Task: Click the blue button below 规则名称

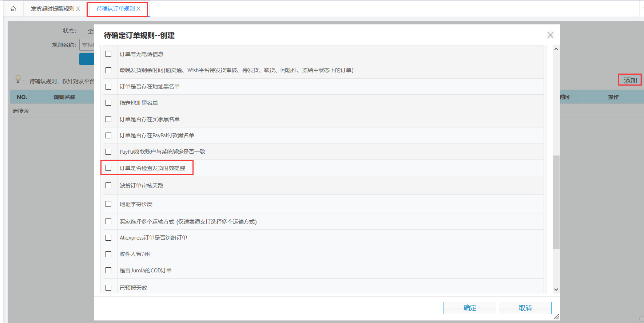Action: pos(87,59)
